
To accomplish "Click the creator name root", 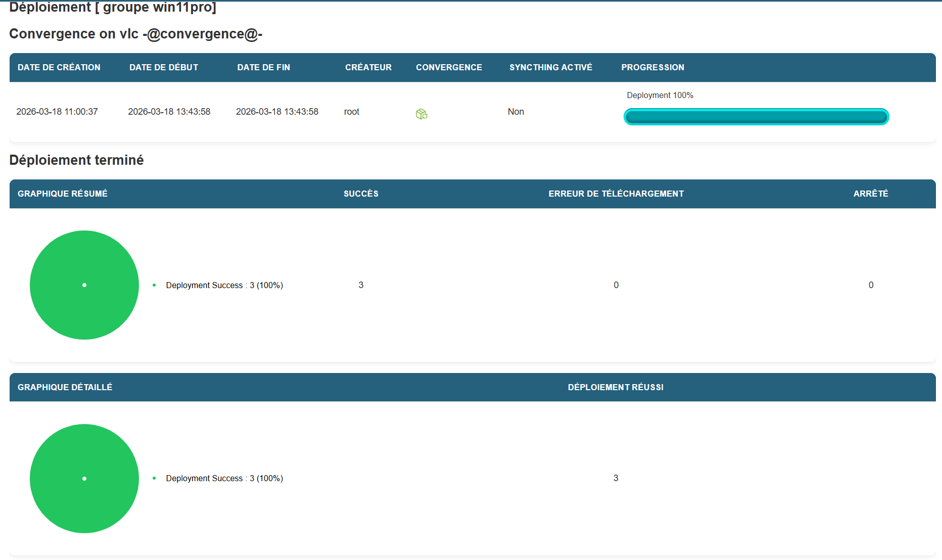I will 352,112.
